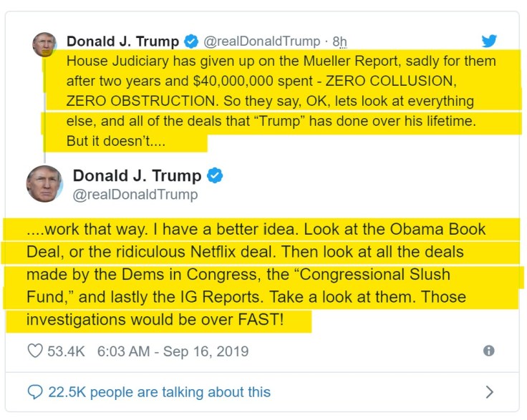Click the top "Donald J. Trump" display name
Image resolution: width=527 pixels, height=420 pixels.
[122, 41]
